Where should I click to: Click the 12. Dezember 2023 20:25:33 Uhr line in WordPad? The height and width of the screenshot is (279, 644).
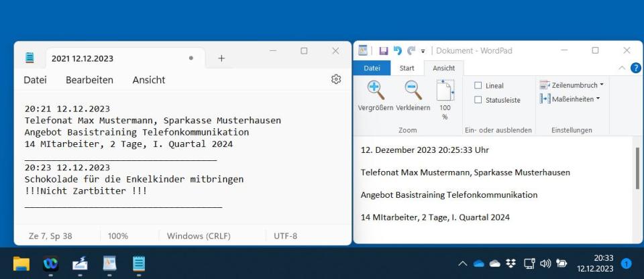(x=425, y=150)
